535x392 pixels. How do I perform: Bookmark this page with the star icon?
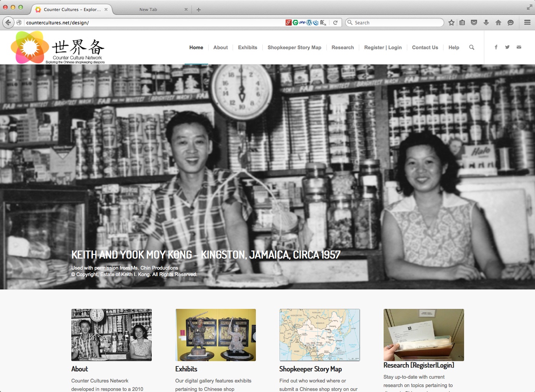pyautogui.click(x=451, y=22)
